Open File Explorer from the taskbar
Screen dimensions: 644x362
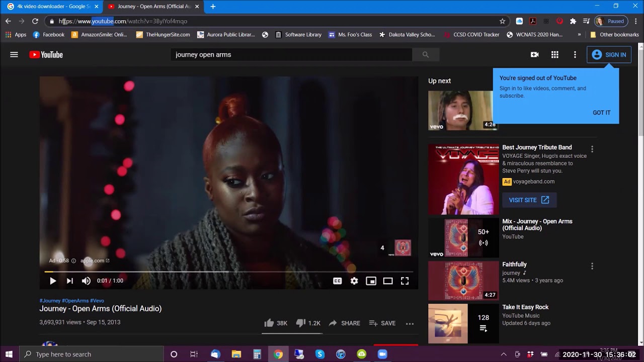[x=236, y=354]
